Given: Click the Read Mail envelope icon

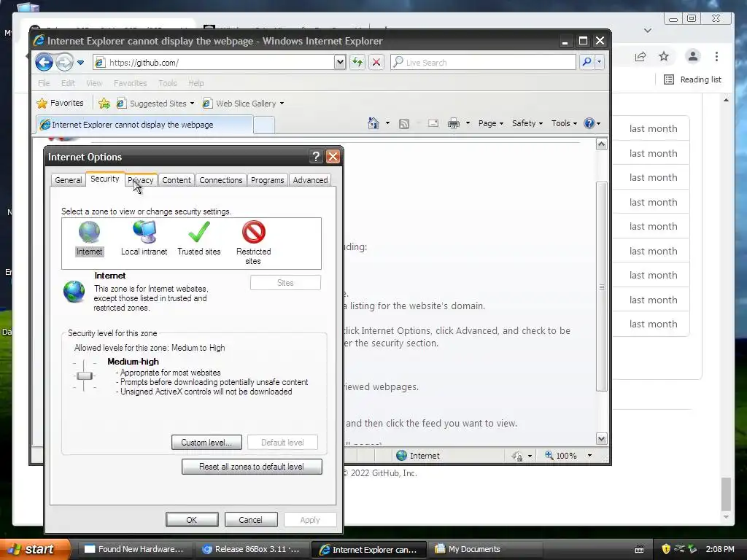Looking at the screenshot, I should click(x=433, y=123).
